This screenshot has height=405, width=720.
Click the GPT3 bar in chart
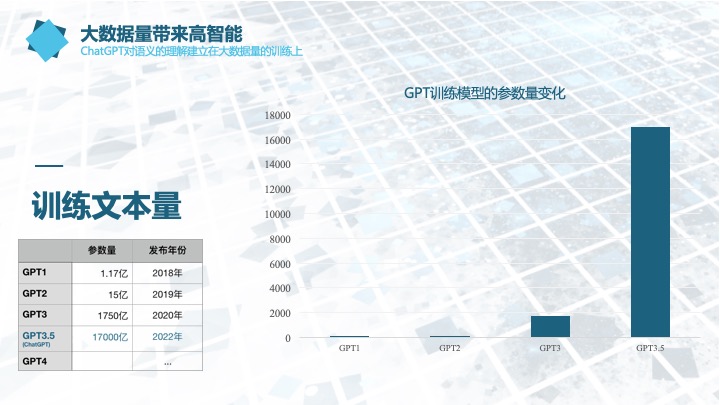[x=550, y=326]
